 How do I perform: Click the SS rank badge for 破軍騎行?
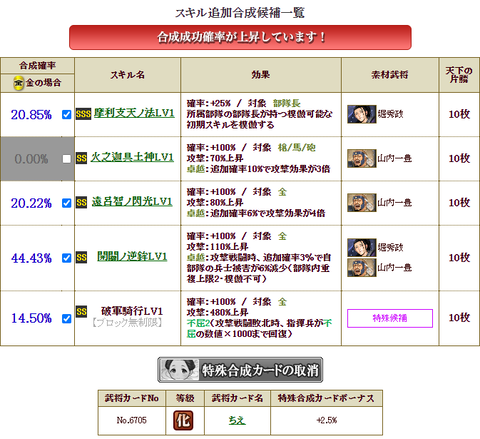pyautogui.click(x=81, y=312)
